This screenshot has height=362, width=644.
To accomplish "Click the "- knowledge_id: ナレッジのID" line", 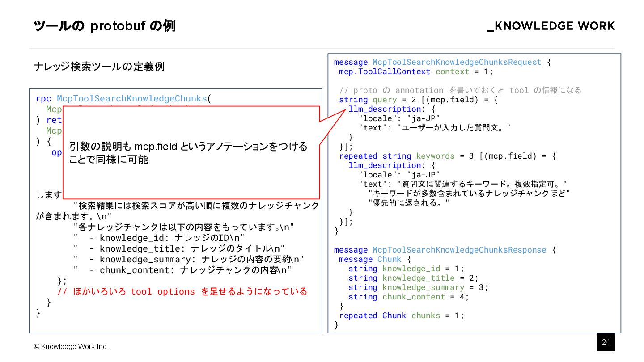I will (159, 238).
